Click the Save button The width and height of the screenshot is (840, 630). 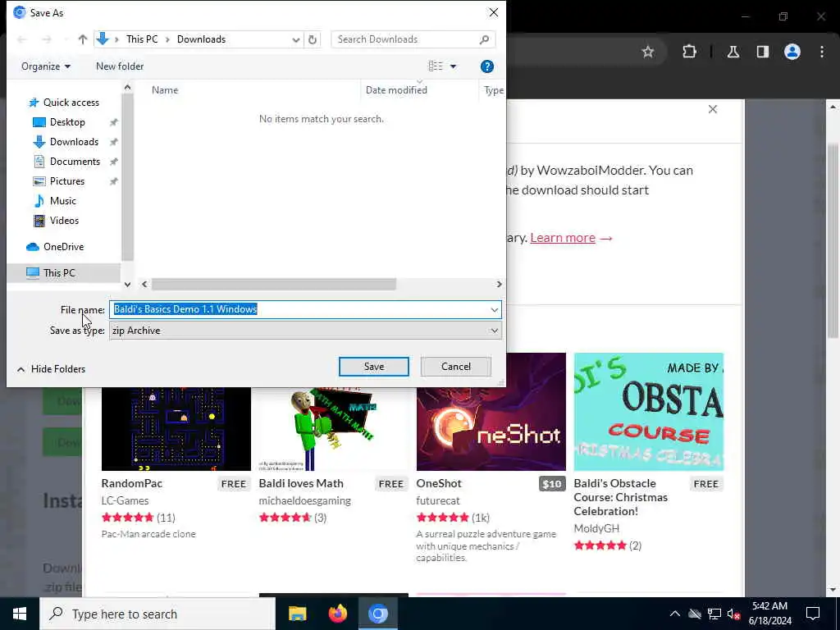pyautogui.click(x=374, y=367)
